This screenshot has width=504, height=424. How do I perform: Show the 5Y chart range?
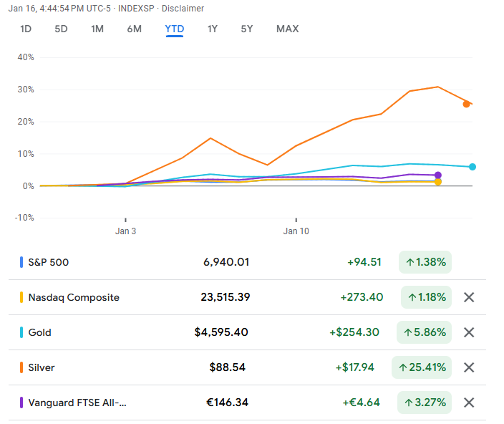247,29
